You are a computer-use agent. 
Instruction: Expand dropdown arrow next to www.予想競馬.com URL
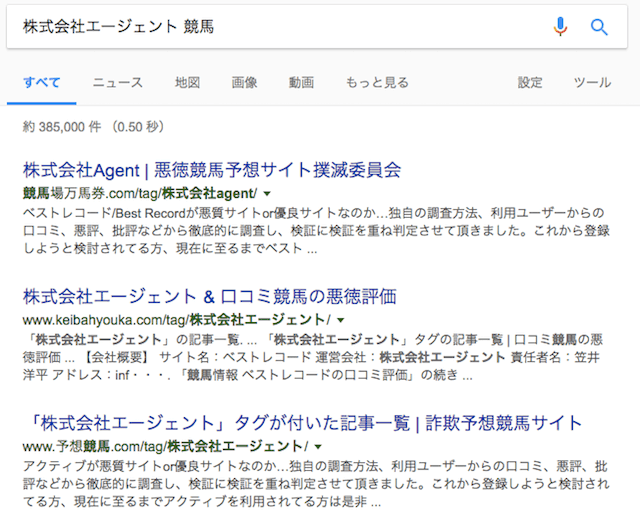pyautogui.click(x=318, y=447)
